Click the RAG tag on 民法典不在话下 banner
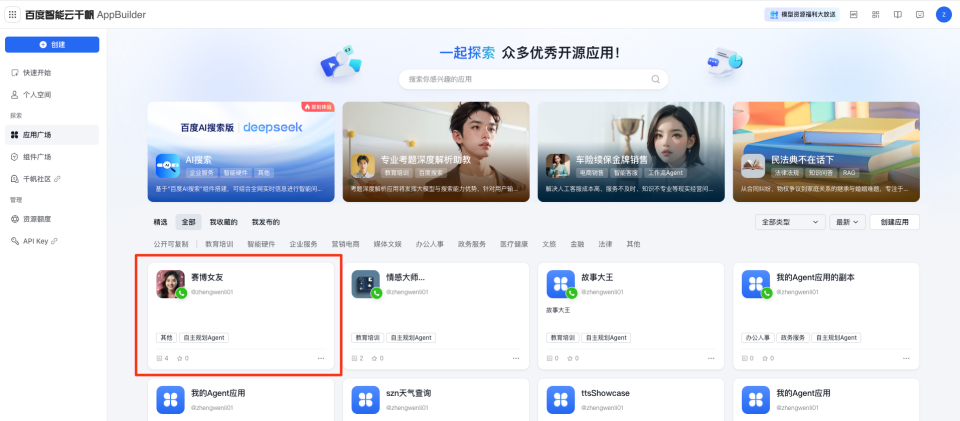This screenshot has width=960, height=421. coord(849,173)
